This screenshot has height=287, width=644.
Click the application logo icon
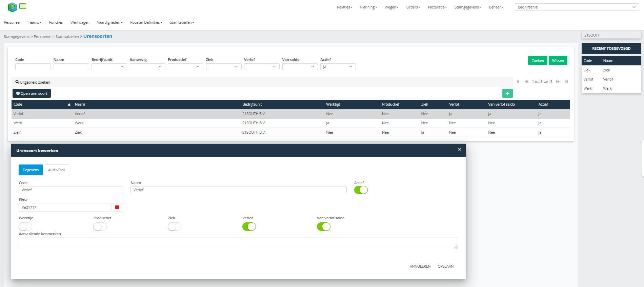point(12,7)
